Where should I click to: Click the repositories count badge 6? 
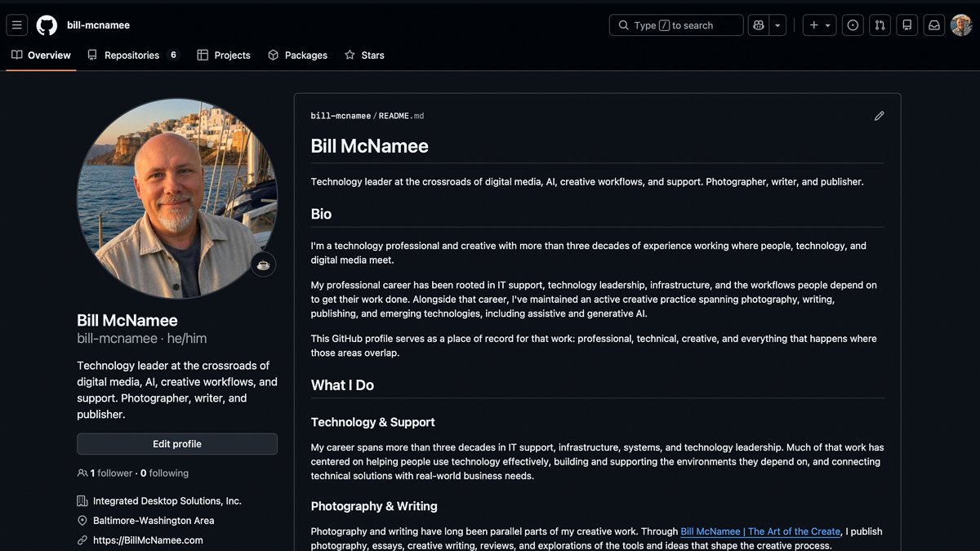[173, 56]
